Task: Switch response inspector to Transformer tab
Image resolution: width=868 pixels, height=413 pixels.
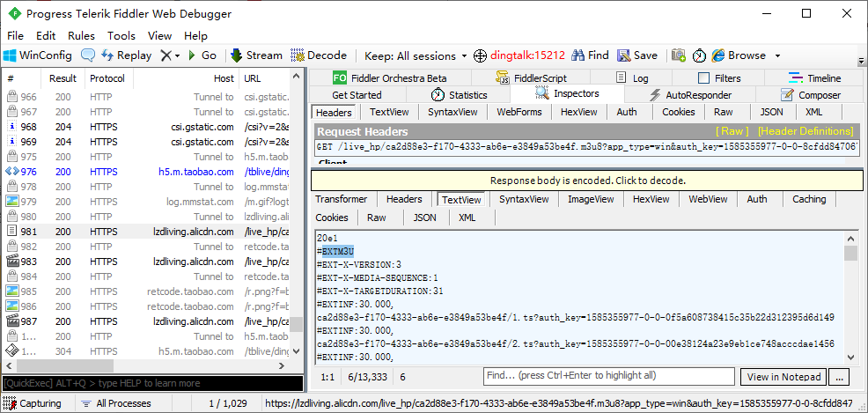Action: [341, 199]
